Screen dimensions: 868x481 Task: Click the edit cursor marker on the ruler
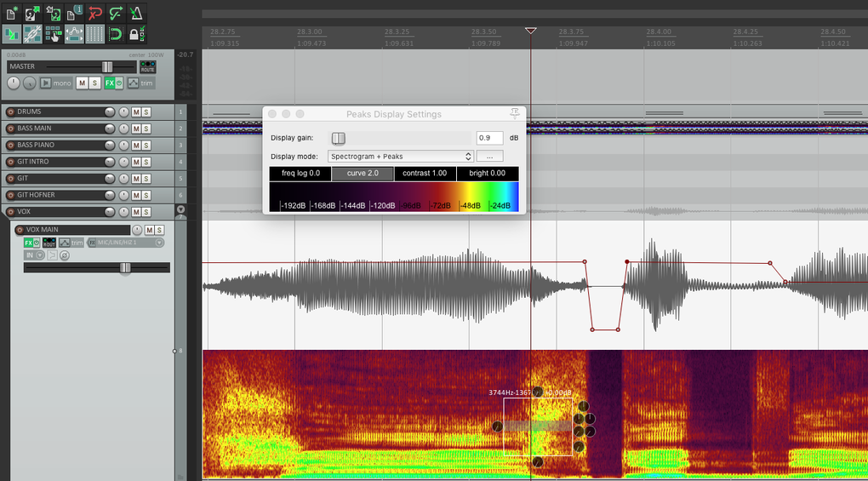click(530, 31)
